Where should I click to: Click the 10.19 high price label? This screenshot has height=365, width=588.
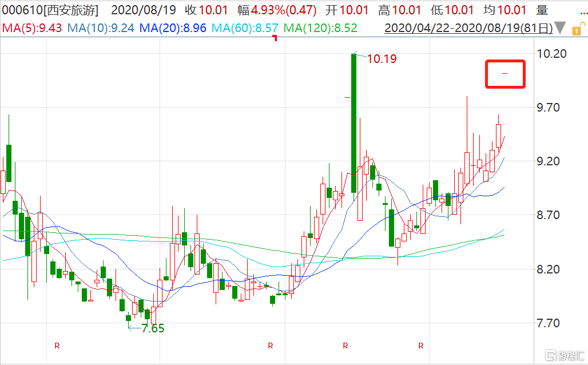[382, 59]
